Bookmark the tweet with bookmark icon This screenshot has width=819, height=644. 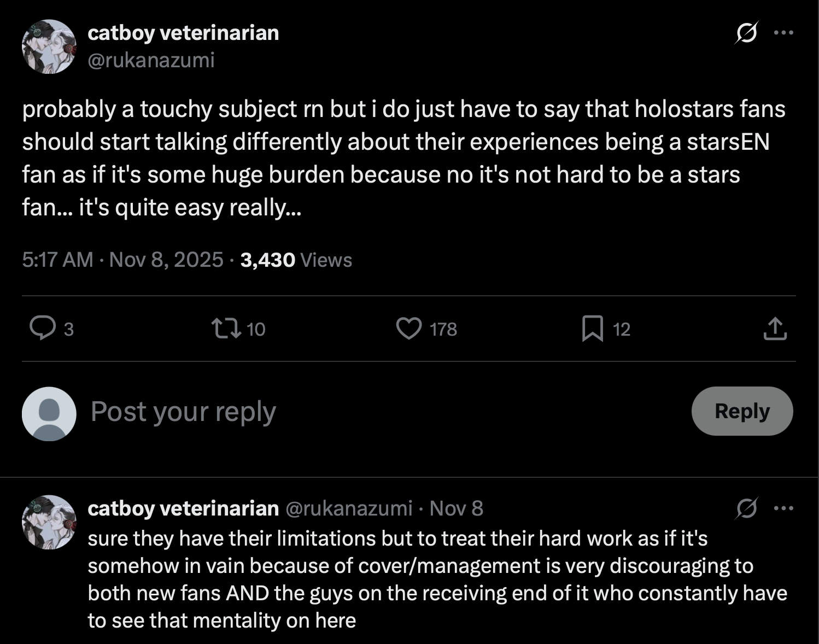coord(593,329)
